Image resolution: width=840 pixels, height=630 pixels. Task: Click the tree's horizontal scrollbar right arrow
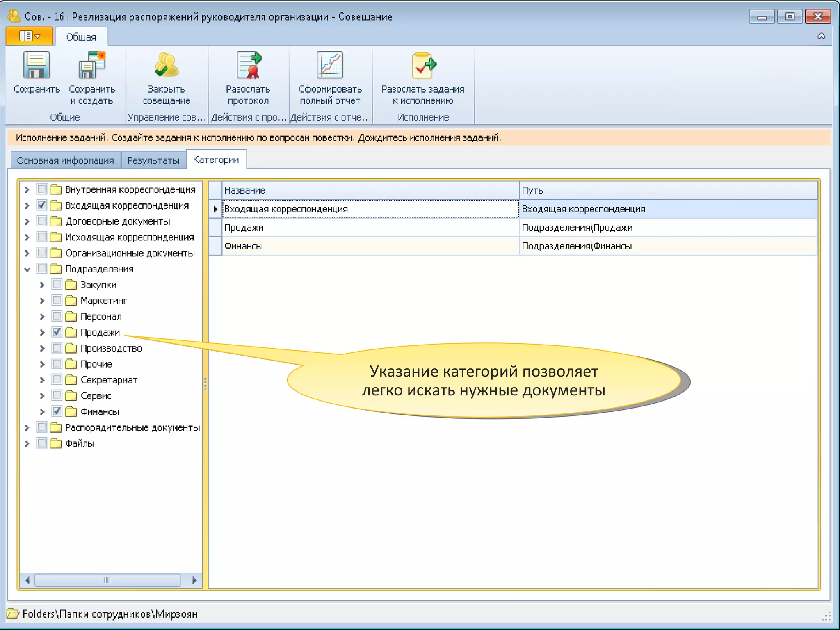[194, 580]
